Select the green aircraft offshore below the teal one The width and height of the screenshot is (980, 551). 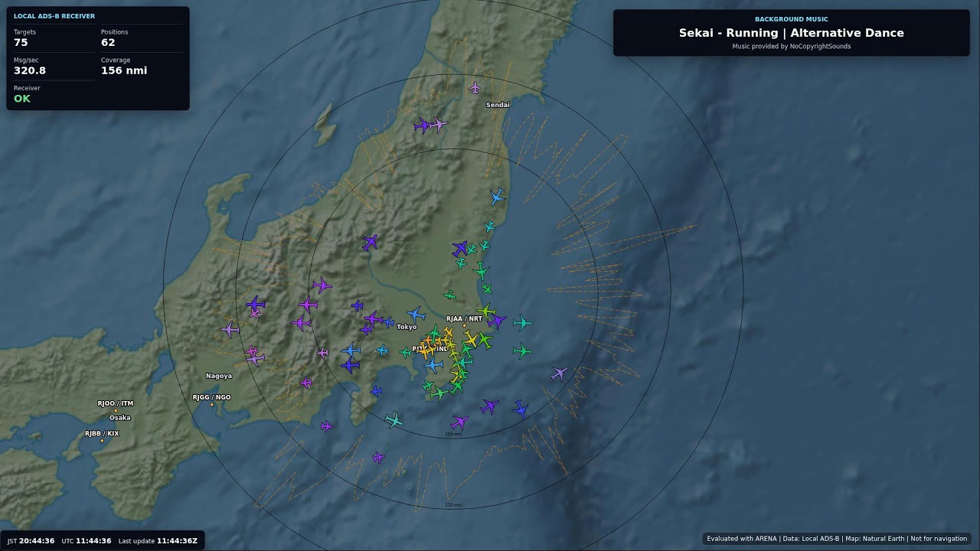point(522,351)
